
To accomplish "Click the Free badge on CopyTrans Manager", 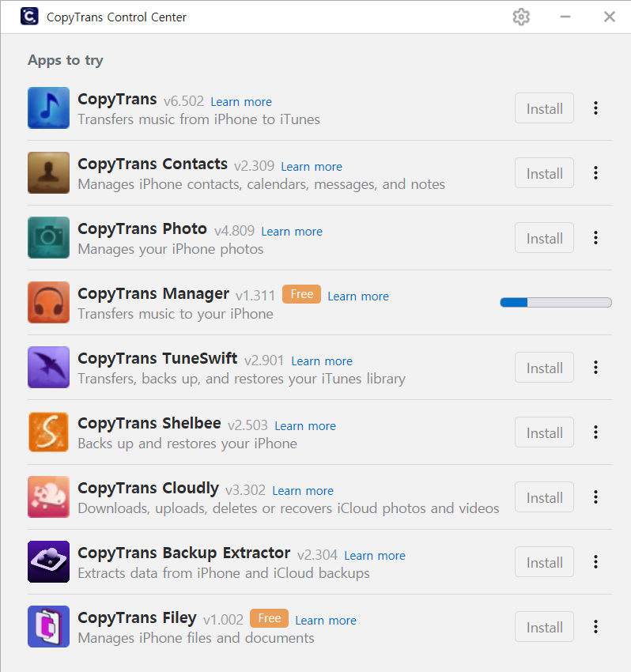I will click(x=301, y=294).
